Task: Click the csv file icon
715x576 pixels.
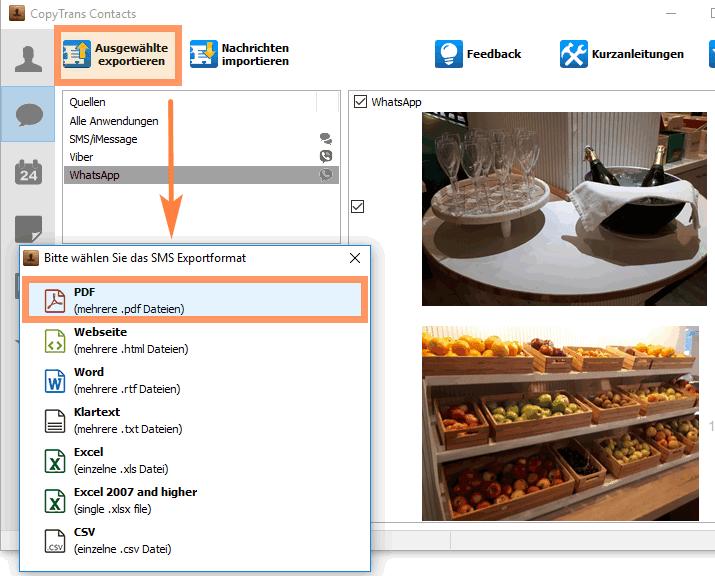Action: click(x=55, y=541)
